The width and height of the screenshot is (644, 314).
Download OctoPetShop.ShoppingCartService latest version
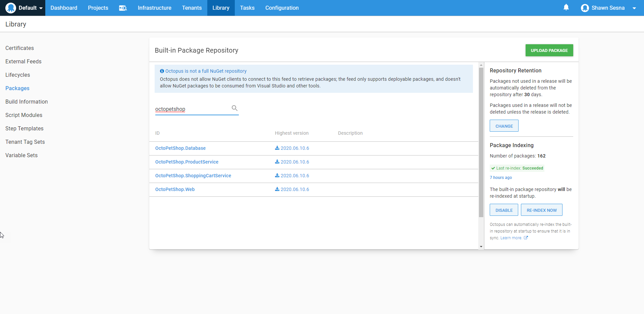point(292,176)
